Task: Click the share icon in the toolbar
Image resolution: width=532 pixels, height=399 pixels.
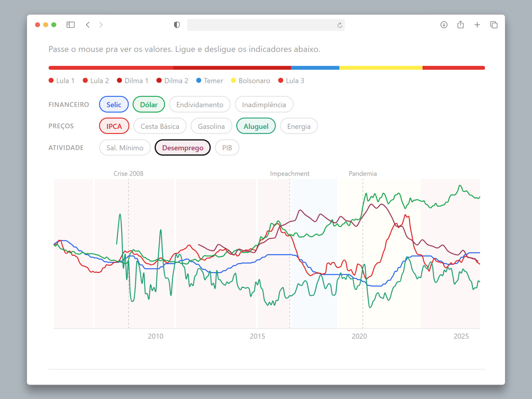Action: (461, 25)
